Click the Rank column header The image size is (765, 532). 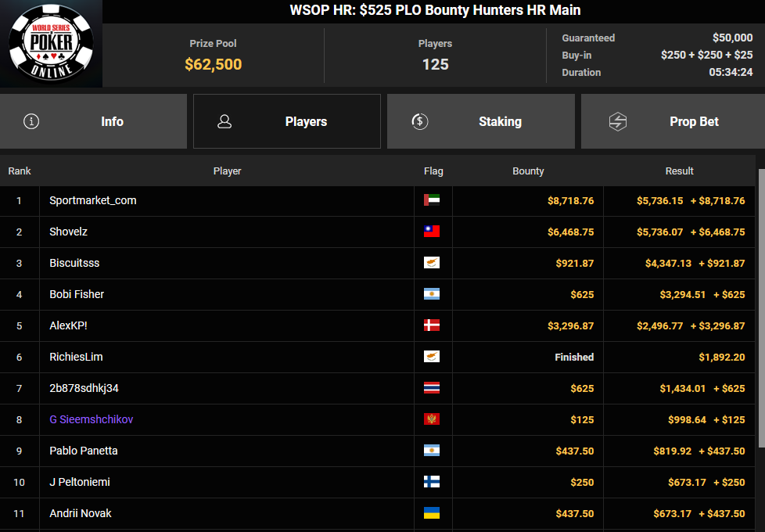(x=20, y=171)
